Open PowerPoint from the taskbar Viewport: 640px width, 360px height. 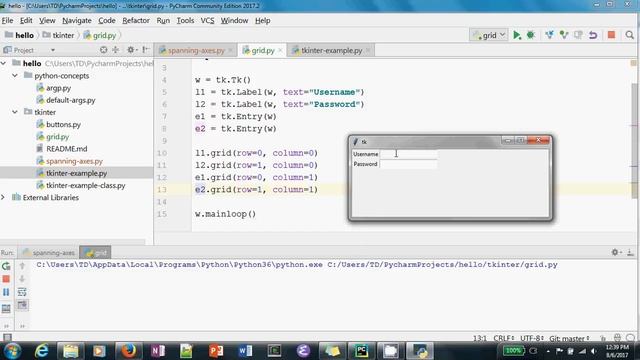click(216, 351)
